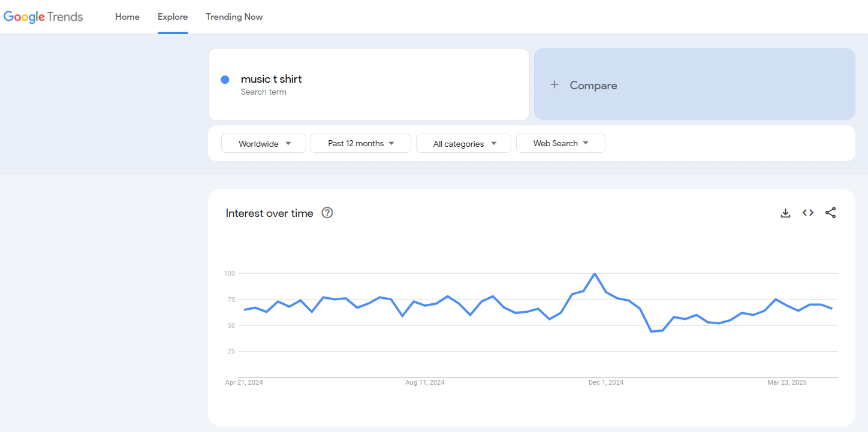Click the Search term label under music t shirt
Viewport: 868px width, 432px height.
tap(264, 92)
